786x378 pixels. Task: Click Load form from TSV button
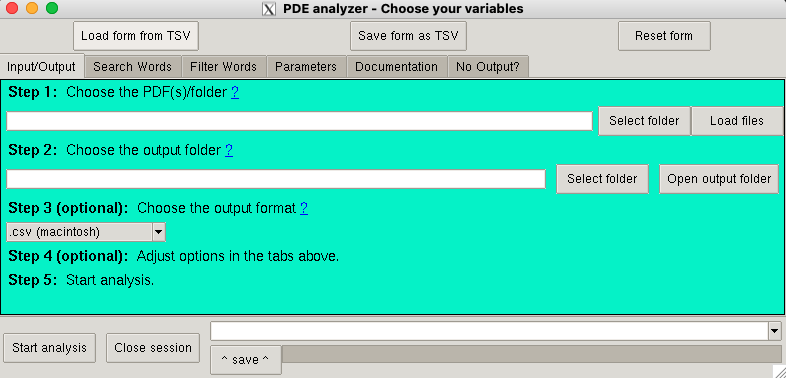(136, 36)
